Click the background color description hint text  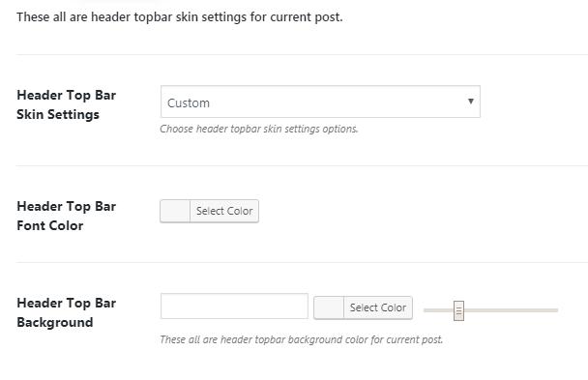coord(302,339)
